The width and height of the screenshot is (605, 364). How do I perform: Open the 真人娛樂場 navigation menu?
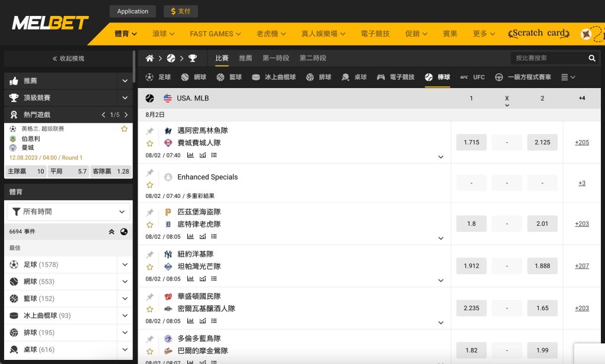[x=323, y=34]
